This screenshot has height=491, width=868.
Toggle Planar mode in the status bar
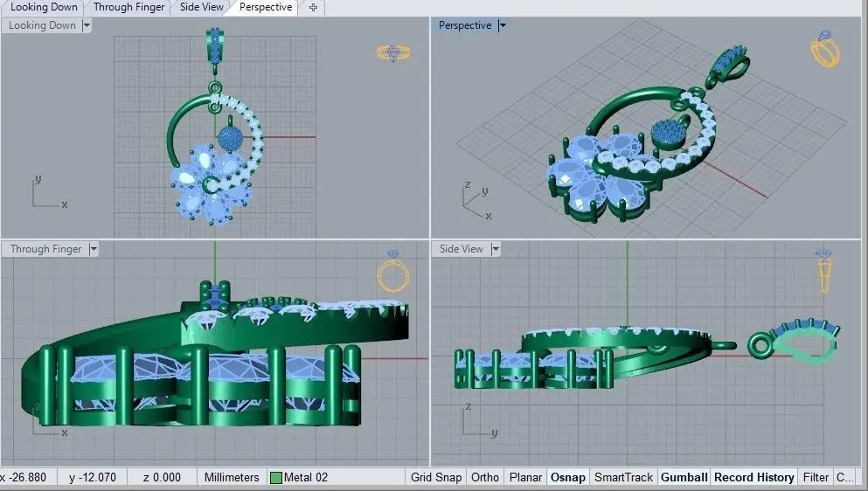click(x=525, y=477)
